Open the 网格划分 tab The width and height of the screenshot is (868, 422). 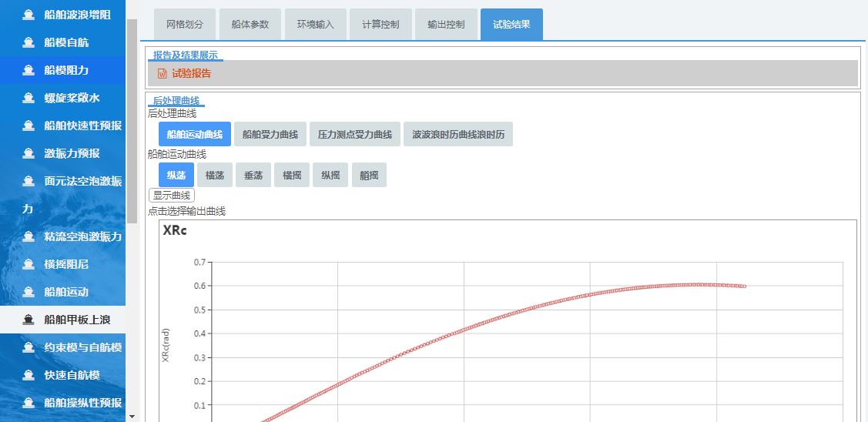tap(184, 25)
